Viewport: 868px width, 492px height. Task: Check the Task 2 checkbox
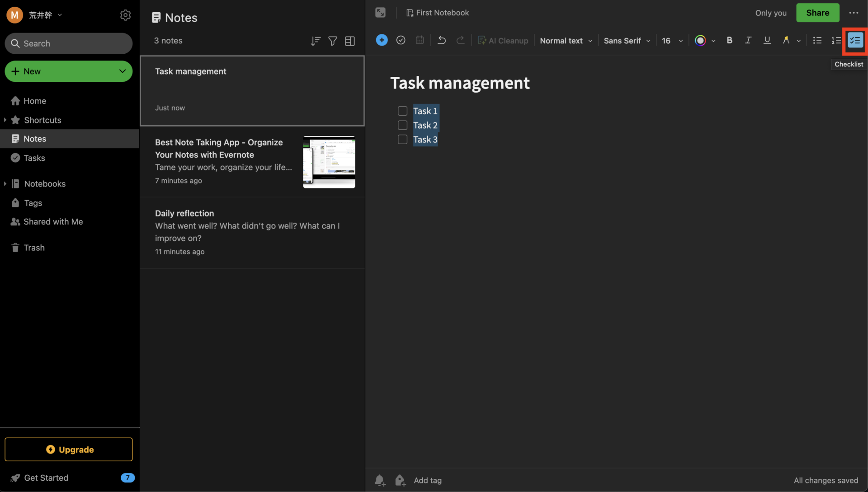click(402, 125)
